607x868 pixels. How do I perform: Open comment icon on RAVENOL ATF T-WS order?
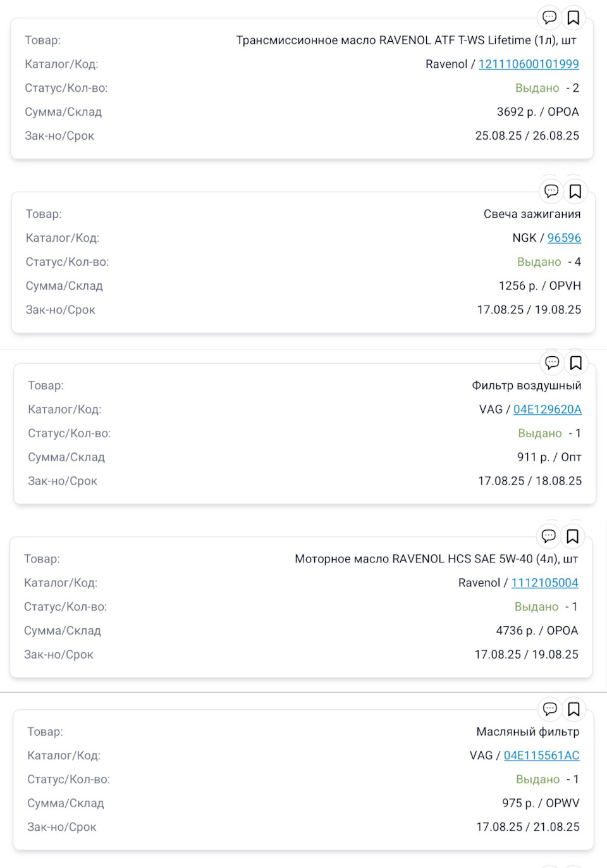coord(549,17)
